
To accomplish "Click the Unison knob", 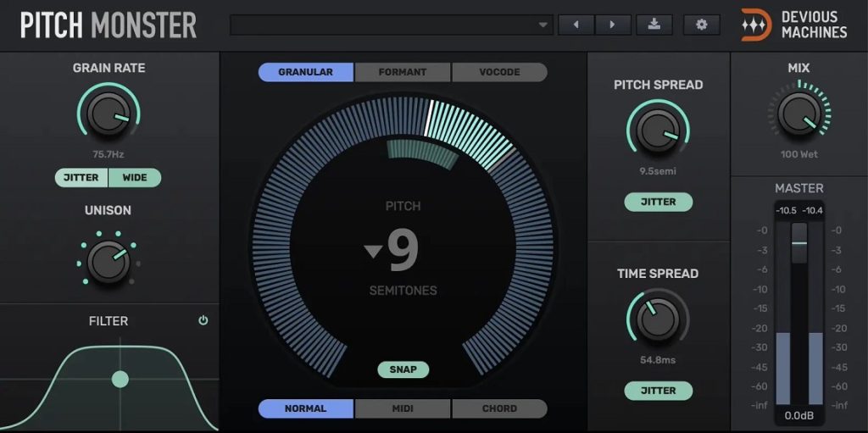I will [x=108, y=260].
